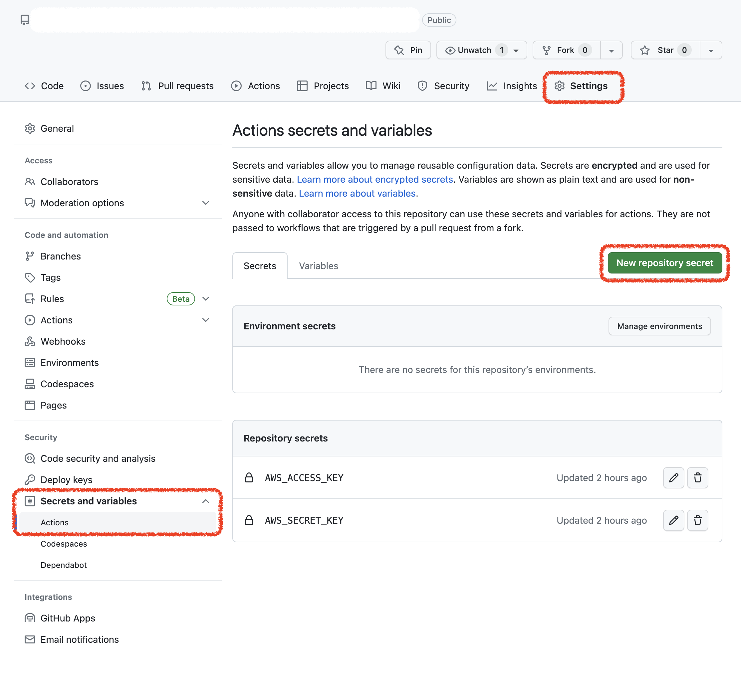Open Webhooks in the sidebar
Viewport: 741px width, 700px height.
tap(63, 341)
